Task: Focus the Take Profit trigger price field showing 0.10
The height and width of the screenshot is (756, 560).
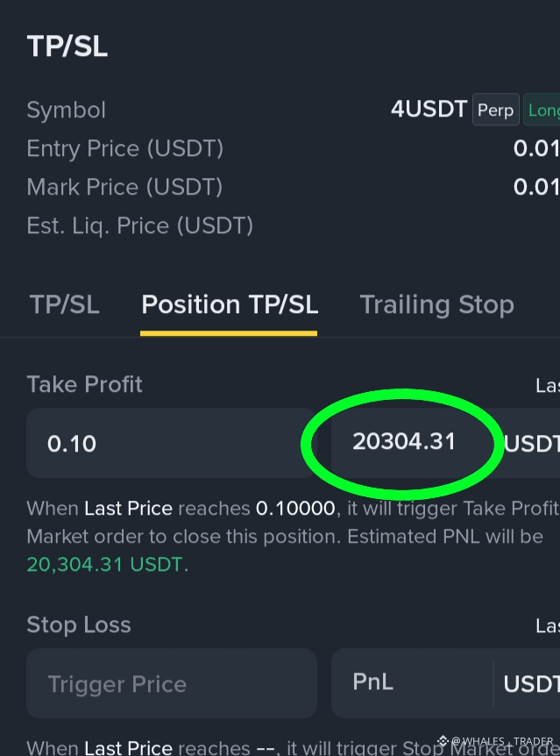Action: pyautogui.click(x=171, y=443)
